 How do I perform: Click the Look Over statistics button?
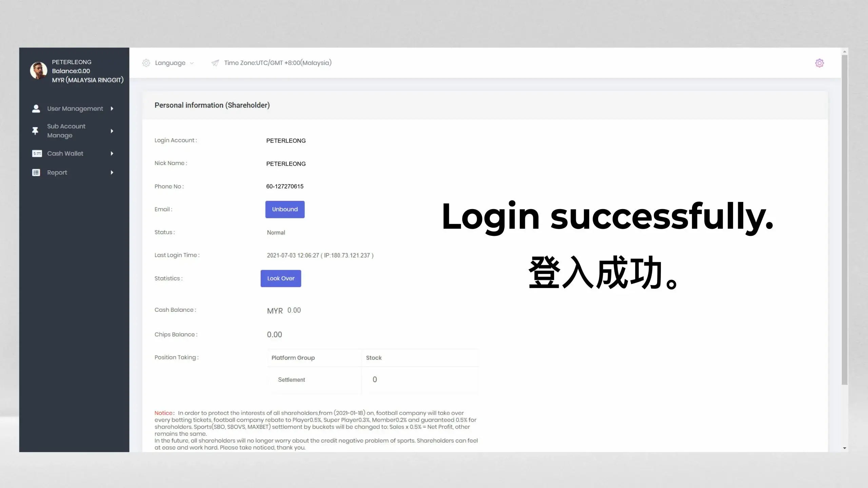[x=281, y=278]
